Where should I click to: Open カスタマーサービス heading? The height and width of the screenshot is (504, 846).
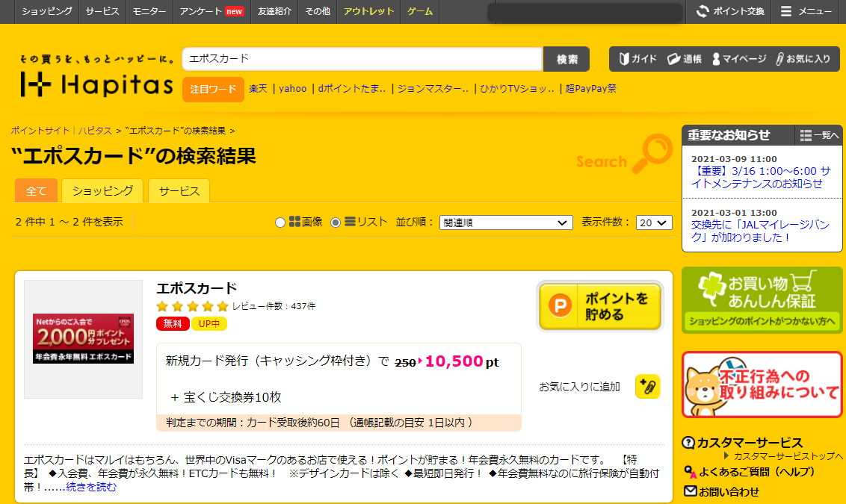click(x=743, y=443)
